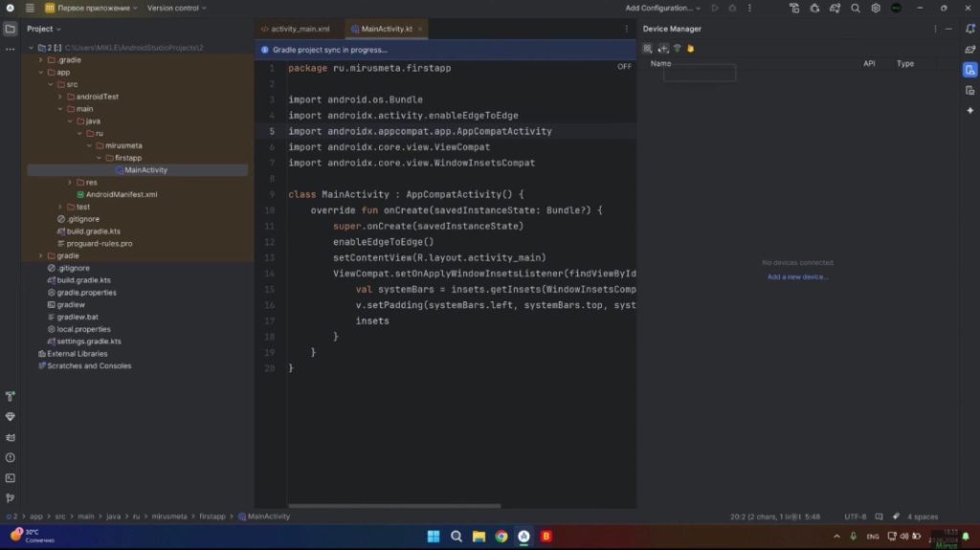Select AndroidManifest.xml in the project tree
Screen dimensions: 980x550
point(121,194)
